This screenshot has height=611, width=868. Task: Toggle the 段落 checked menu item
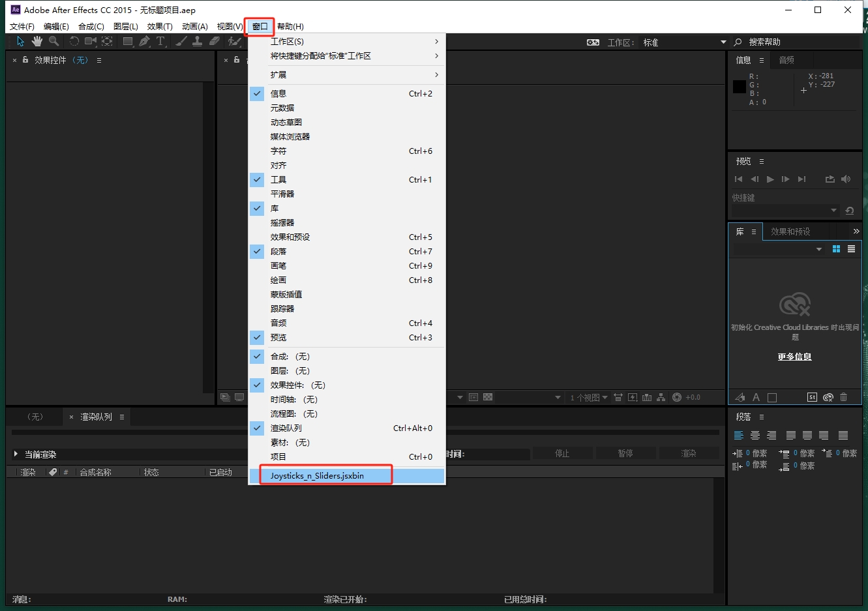346,251
